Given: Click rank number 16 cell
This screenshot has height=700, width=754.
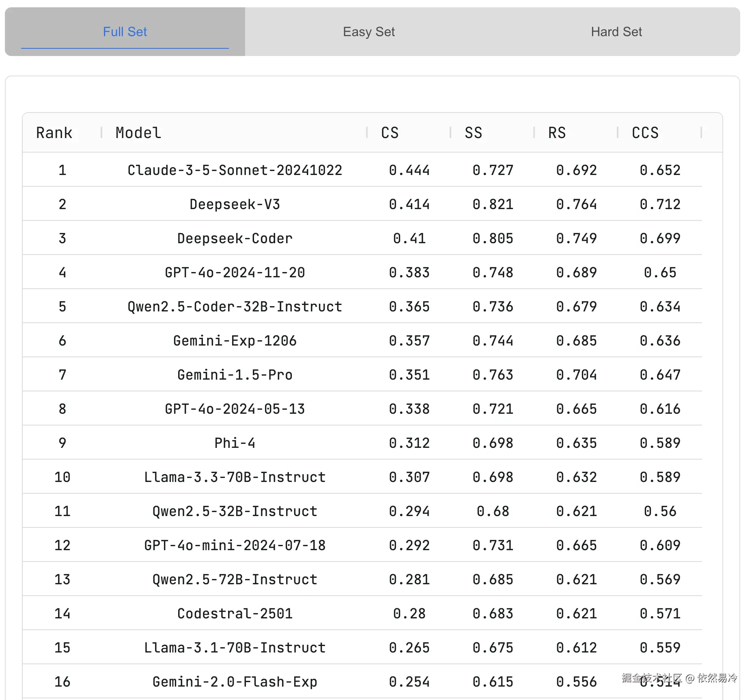Looking at the screenshot, I should click(x=62, y=682).
